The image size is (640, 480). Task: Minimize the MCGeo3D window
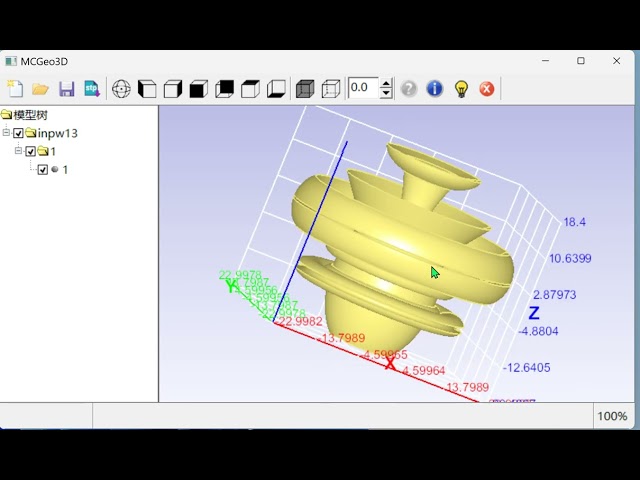tap(545, 61)
